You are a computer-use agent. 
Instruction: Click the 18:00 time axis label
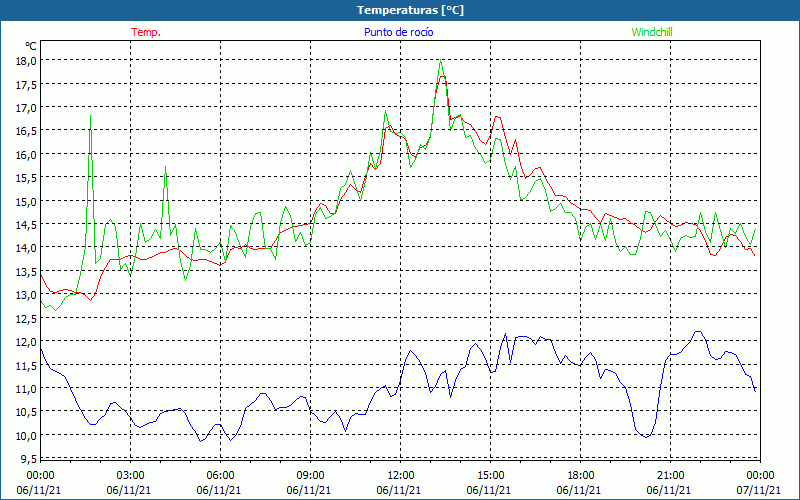click(x=580, y=475)
